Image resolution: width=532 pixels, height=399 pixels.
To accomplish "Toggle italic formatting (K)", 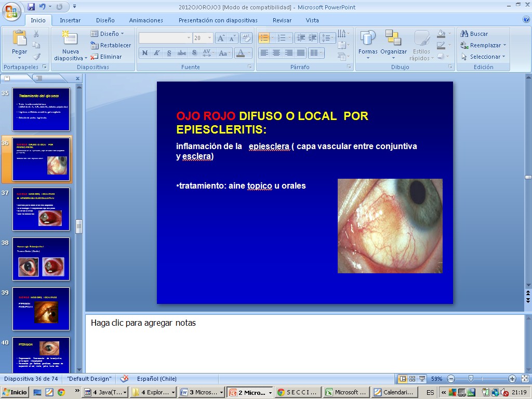I will (156, 53).
